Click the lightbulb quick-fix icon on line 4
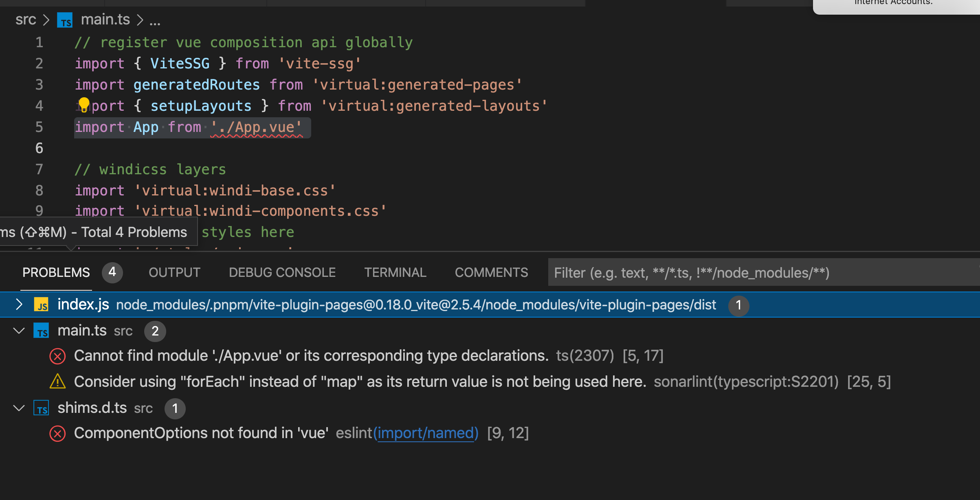Viewport: 980px width, 500px height. click(x=83, y=105)
